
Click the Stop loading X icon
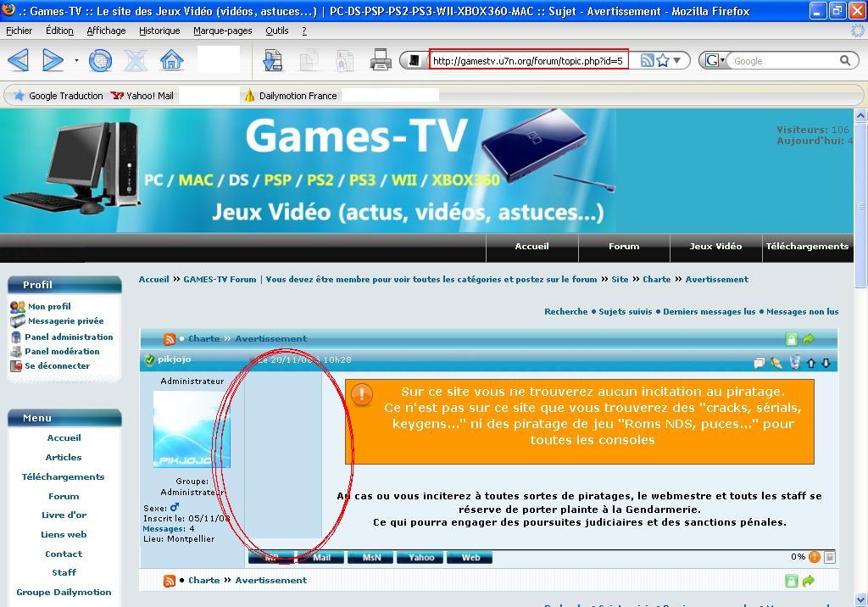pyautogui.click(x=136, y=60)
